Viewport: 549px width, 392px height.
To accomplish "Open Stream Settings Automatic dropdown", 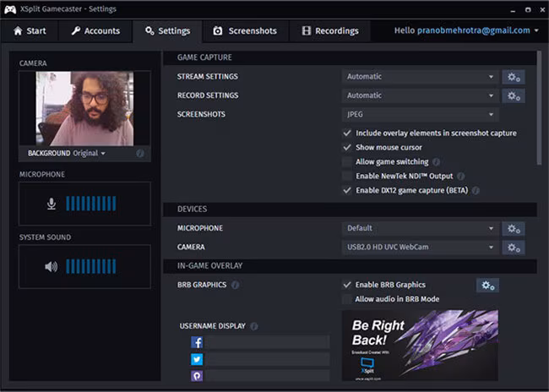I will pos(420,77).
